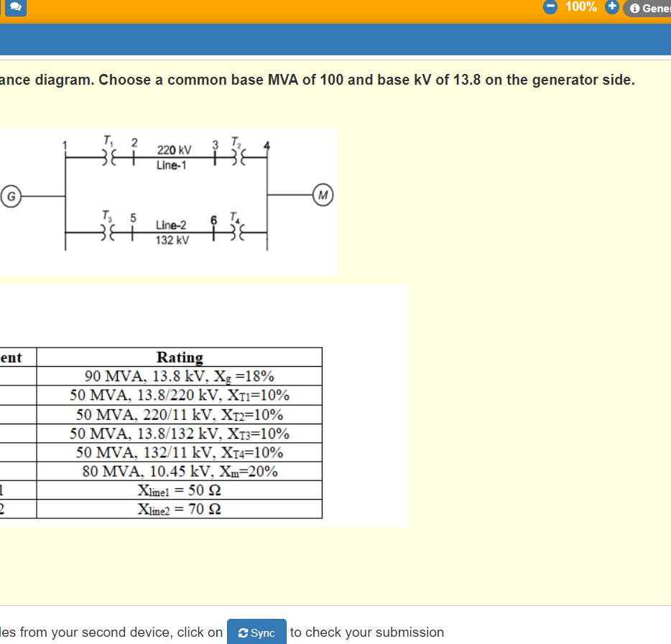
Task: Click the General button at top right
Action: tap(649, 9)
